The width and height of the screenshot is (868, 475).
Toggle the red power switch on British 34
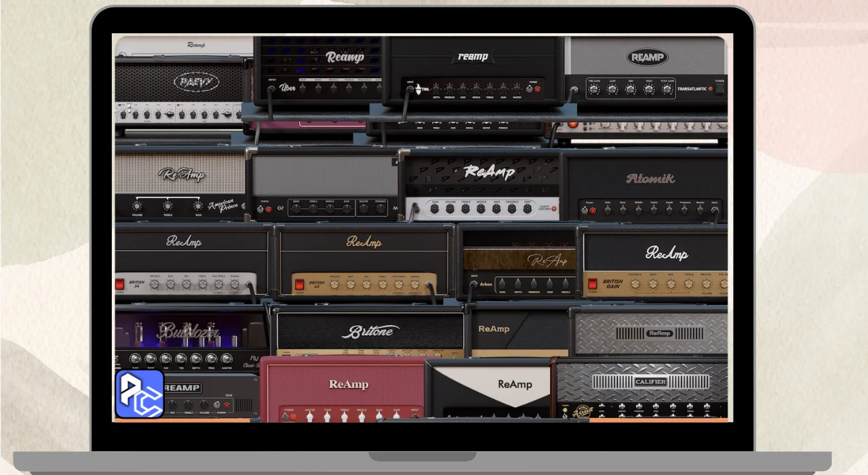coord(119,284)
